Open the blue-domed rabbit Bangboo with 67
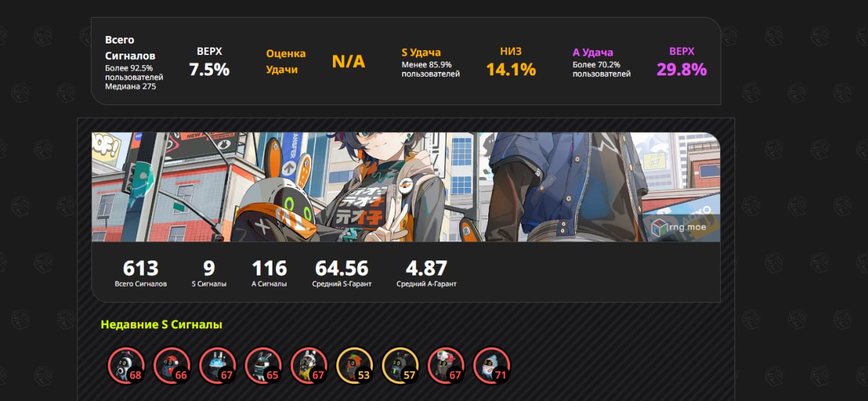This screenshot has width=868, height=401. pyautogui.click(x=218, y=366)
